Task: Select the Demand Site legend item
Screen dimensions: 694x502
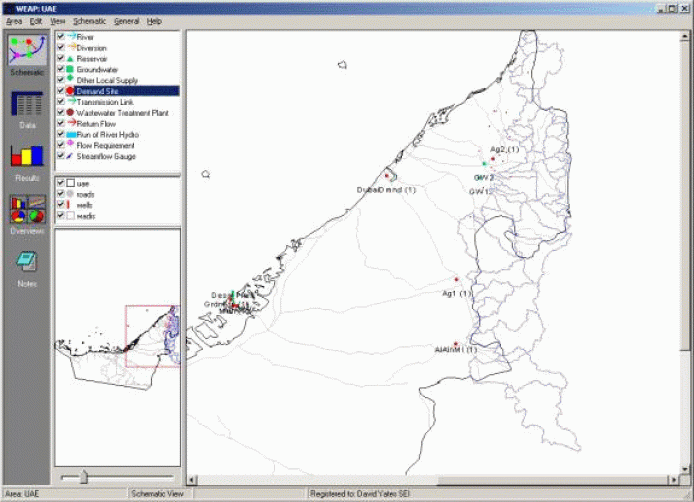Action: [99, 90]
